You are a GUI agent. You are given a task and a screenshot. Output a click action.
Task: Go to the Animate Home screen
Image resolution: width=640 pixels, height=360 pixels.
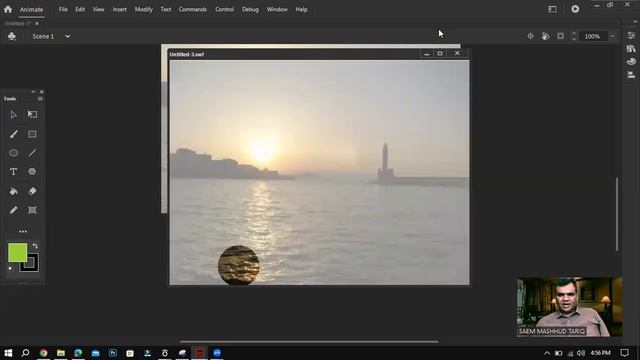(8, 9)
